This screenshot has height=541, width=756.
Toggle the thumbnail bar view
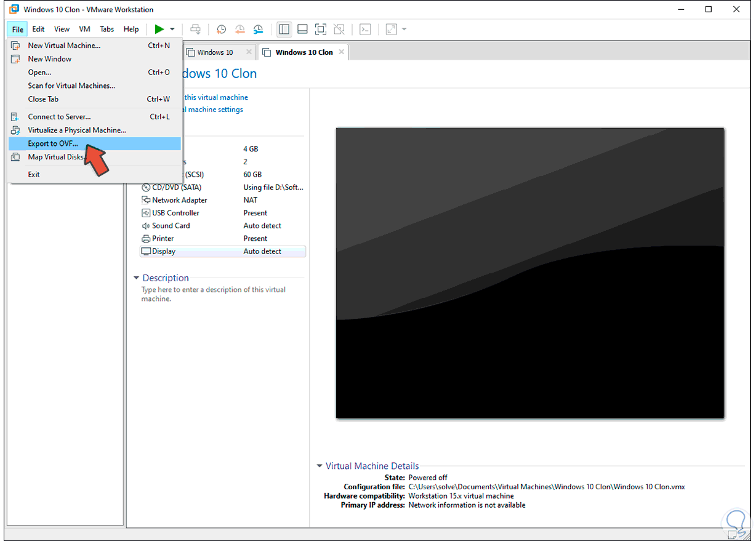[302, 29]
